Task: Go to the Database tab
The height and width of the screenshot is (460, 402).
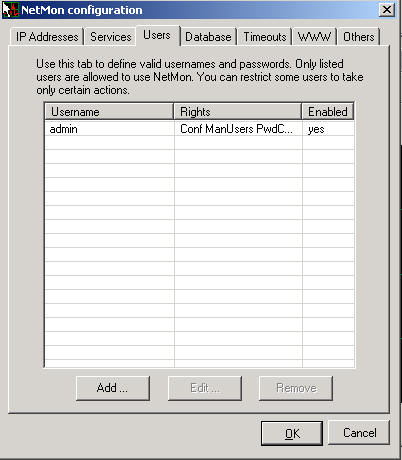Action: [x=208, y=37]
